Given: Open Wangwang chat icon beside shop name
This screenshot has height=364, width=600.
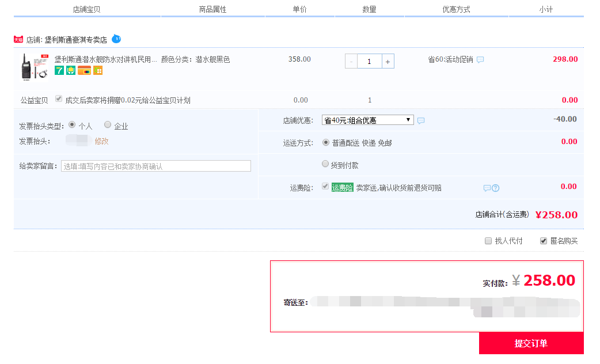Looking at the screenshot, I should coord(116,39).
